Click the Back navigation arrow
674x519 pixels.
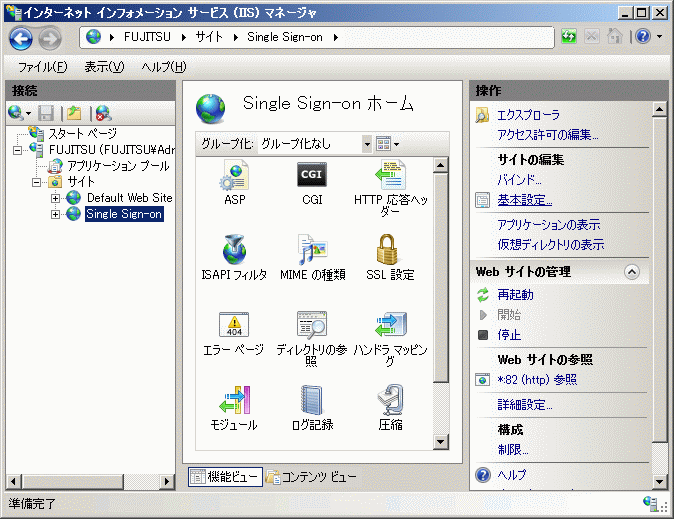pyautogui.click(x=21, y=39)
